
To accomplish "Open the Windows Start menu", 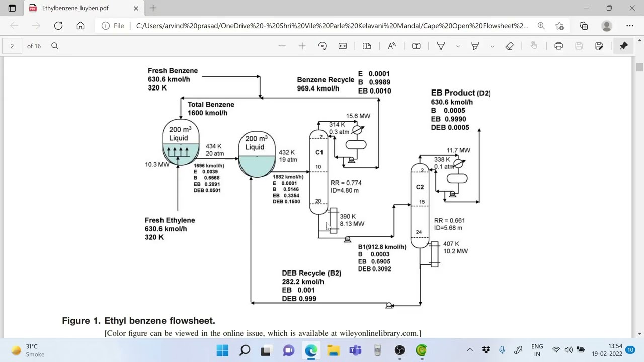I will [x=222, y=350].
